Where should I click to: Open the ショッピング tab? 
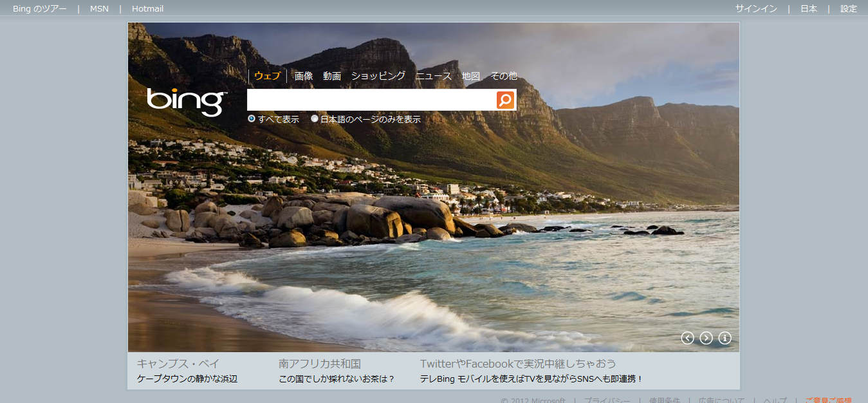(x=378, y=76)
